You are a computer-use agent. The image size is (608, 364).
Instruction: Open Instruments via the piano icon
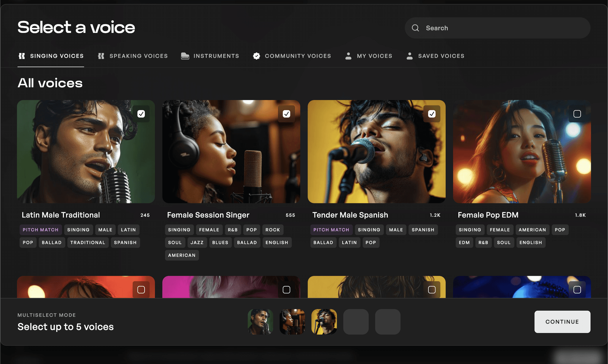pyautogui.click(x=185, y=56)
